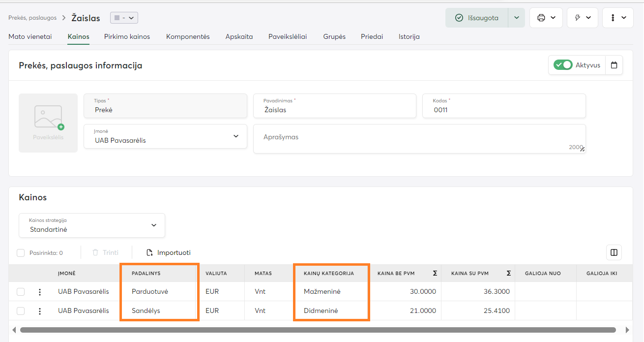Expand the arrow next to Išsaugota
644x342 pixels.
pos(516,18)
